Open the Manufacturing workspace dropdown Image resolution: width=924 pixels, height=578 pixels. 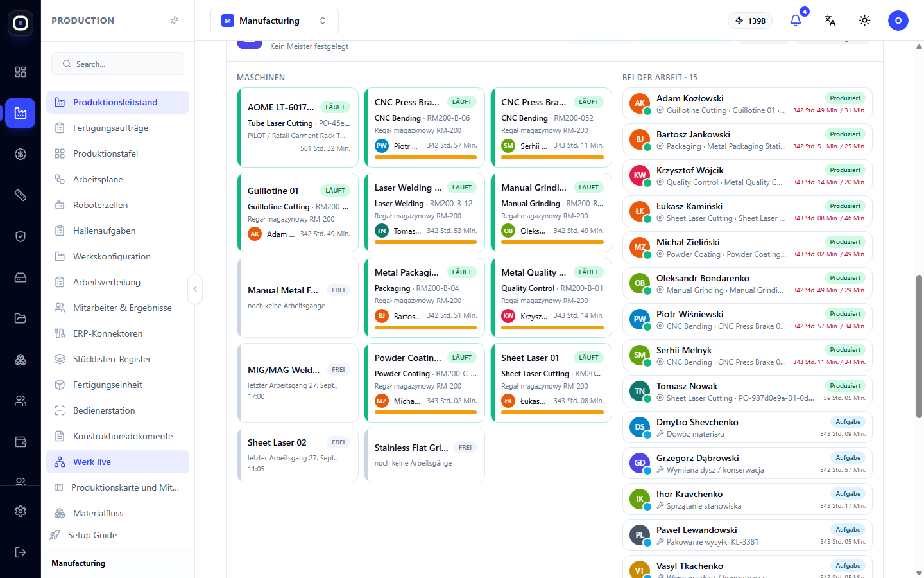click(x=275, y=21)
